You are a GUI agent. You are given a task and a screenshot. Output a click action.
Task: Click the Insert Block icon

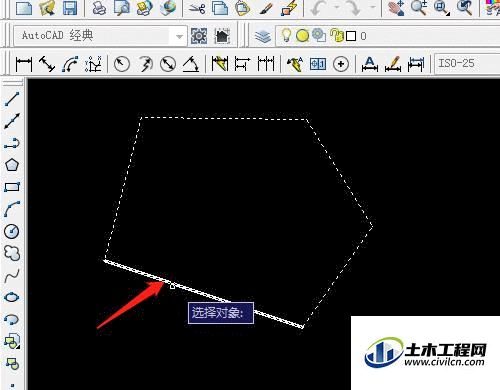click(x=12, y=341)
